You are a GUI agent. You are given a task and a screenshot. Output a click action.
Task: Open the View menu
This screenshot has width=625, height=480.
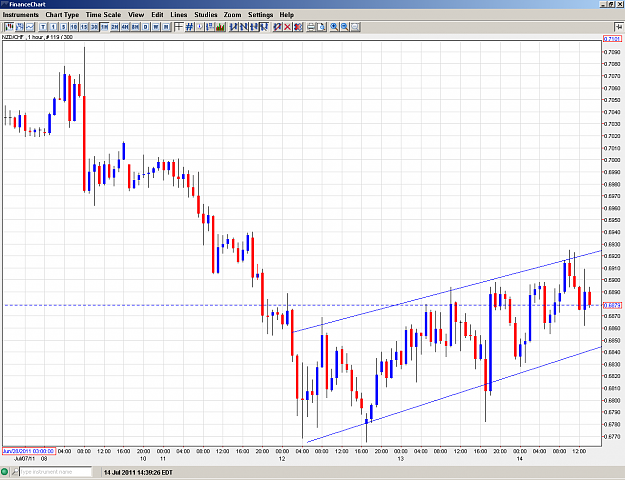coord(136,15)
